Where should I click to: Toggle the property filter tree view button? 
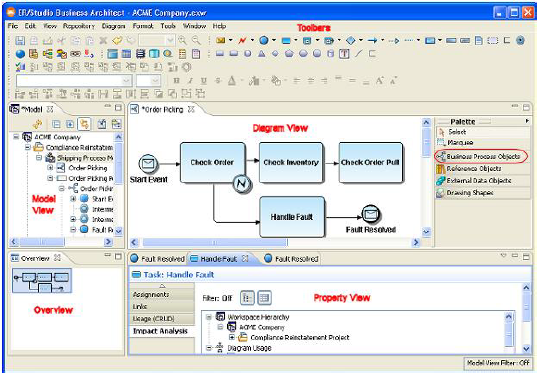tap(247, 298)
